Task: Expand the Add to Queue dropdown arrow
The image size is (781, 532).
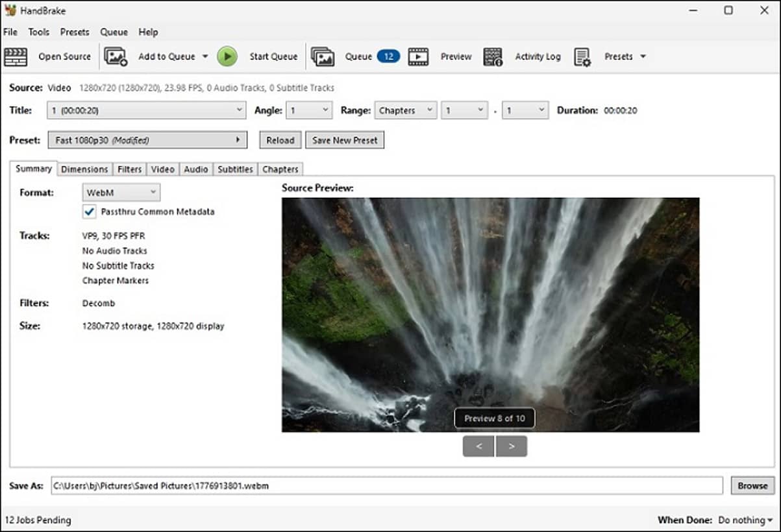Action: 205,56
